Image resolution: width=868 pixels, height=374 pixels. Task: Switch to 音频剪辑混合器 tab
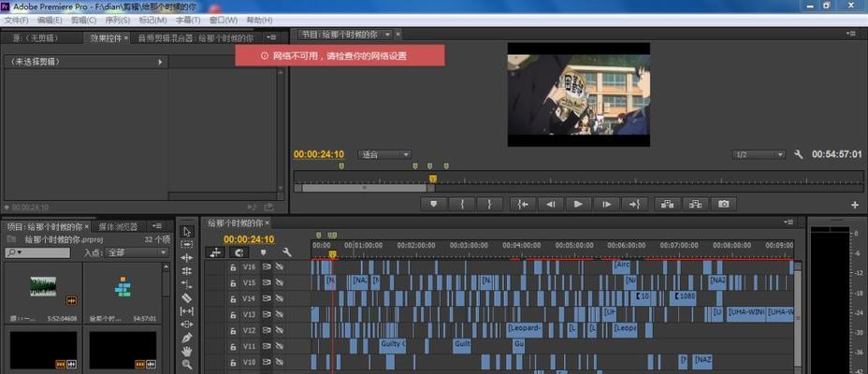click(x=195, y=38)
